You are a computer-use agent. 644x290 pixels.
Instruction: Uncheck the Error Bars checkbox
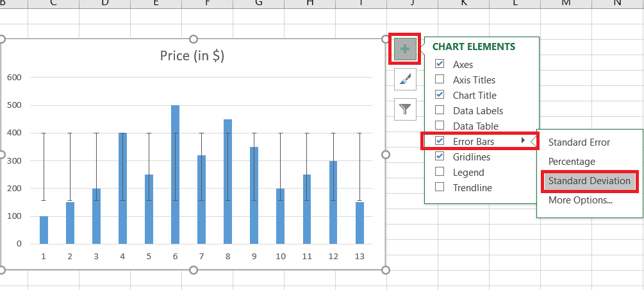click(x=440, y=141)
